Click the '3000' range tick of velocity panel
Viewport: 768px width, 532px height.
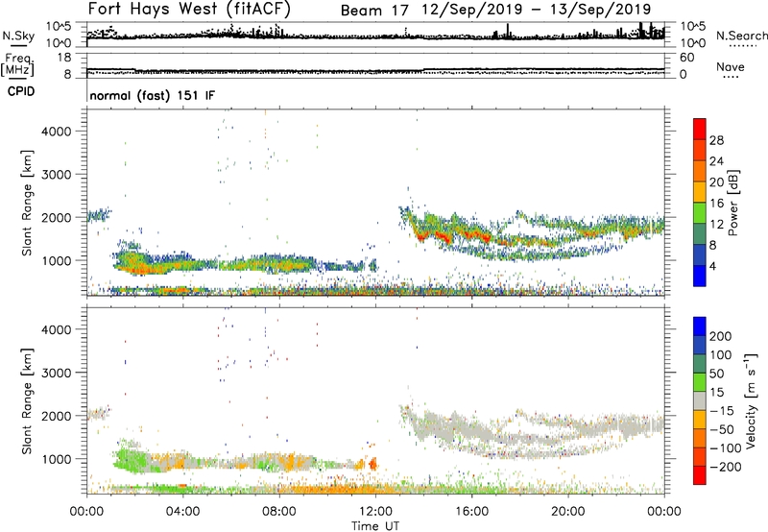click(x=57, y=373)
